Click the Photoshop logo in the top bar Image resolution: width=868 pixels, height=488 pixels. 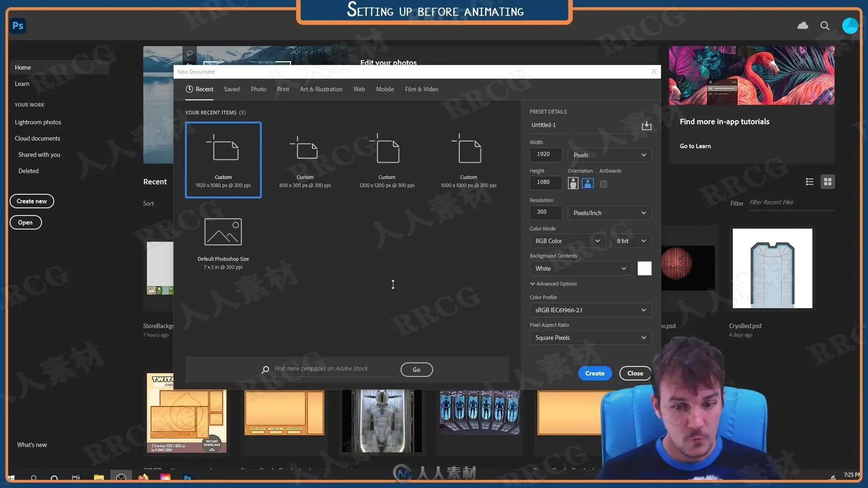[18, 26]
